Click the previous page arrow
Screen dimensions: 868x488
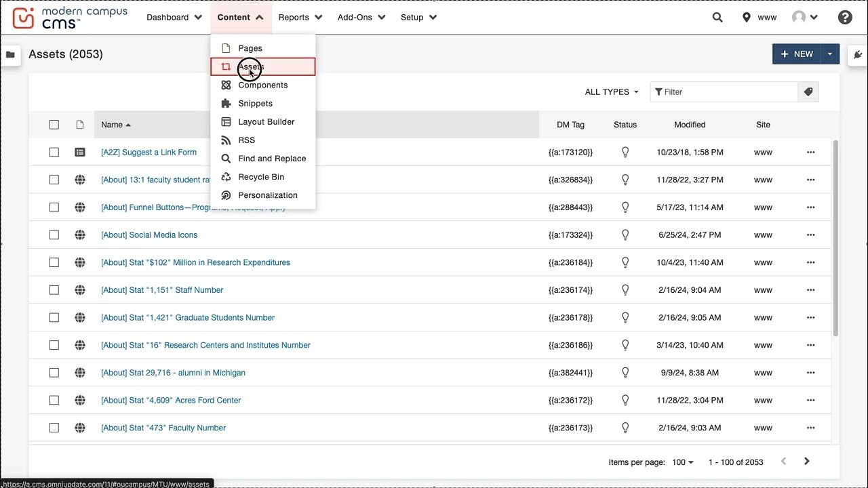[783, 462]
